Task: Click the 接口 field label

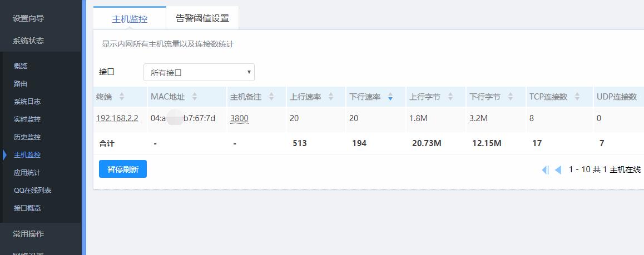Action: tap(107, 72)
